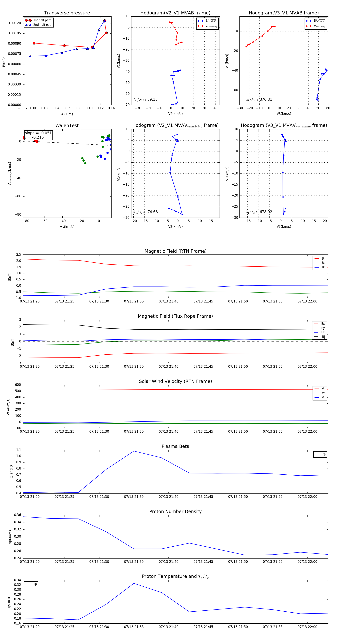
Task: Click the "r = -0.215" annotation
Action: click(x=35, y=137)
